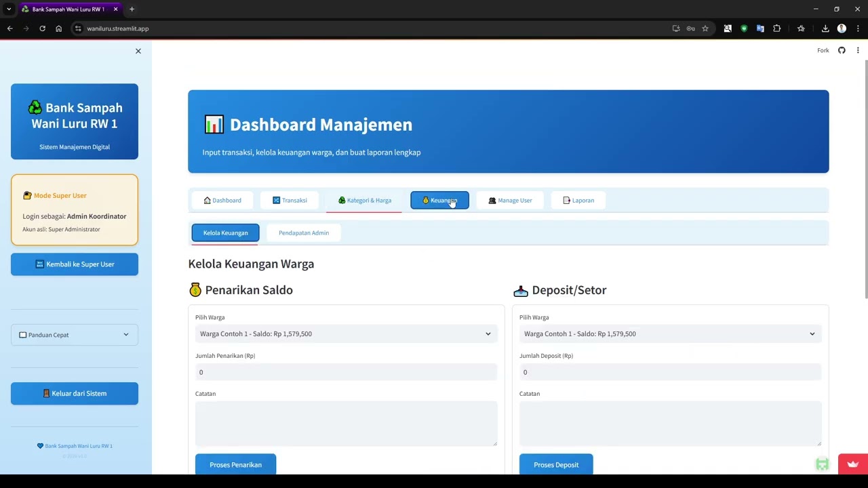This screenshot has width=868, height=488.
Task: Switch to the Pendapatan Admin sub-tab
Action: point(303,232)
